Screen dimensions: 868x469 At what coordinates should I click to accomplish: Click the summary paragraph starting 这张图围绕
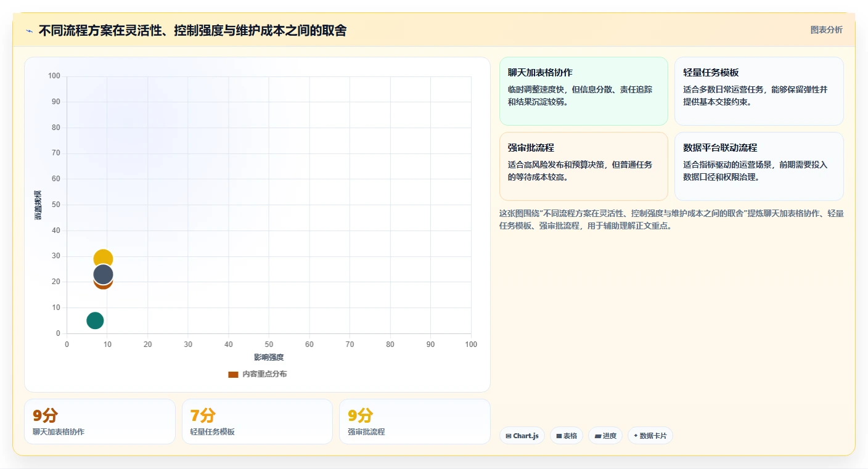click(671, 219)
